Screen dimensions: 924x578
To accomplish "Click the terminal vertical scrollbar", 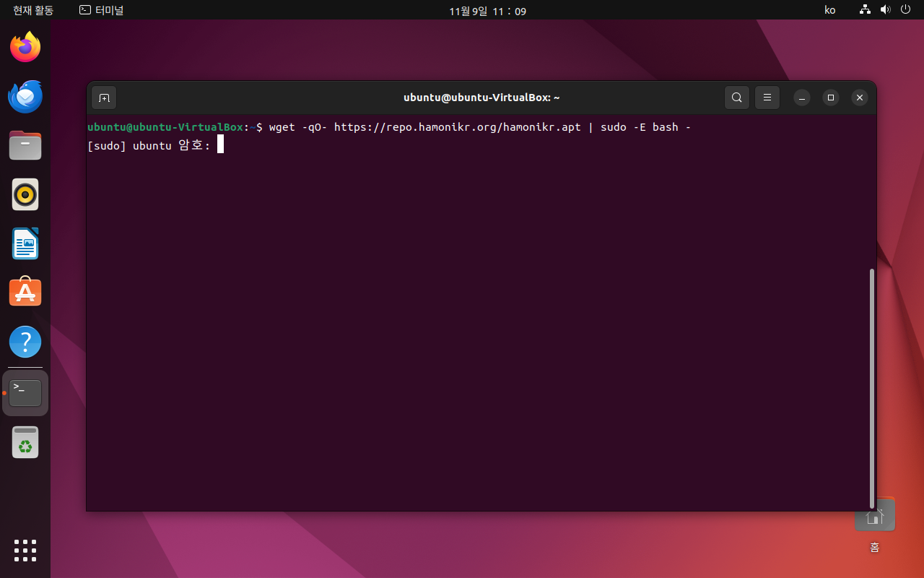I will pos(872,388).
